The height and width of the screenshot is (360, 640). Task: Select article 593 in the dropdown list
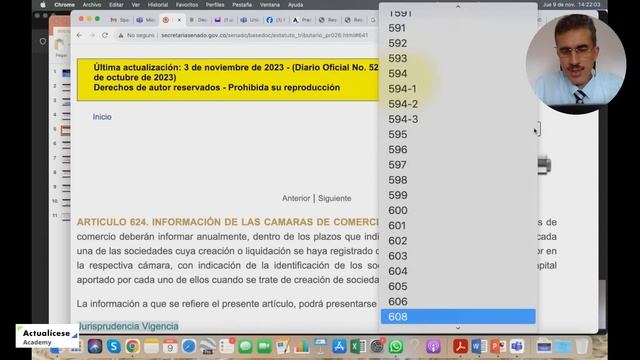click(458, 58)
